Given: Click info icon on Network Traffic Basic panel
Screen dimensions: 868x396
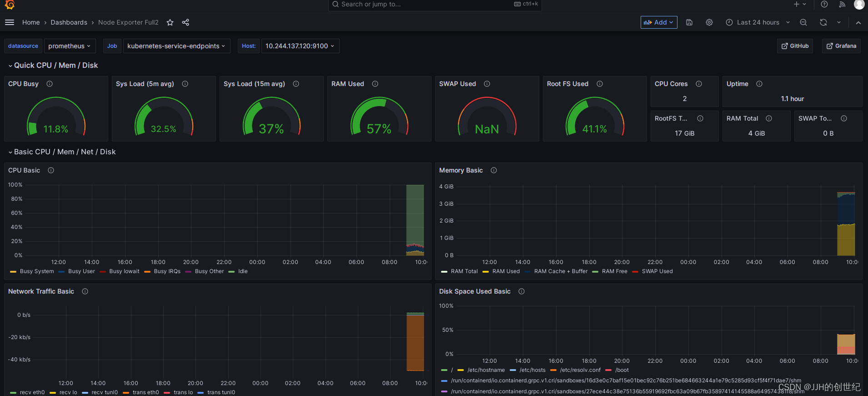Looking at the screenshot, I should pos(85,291).
